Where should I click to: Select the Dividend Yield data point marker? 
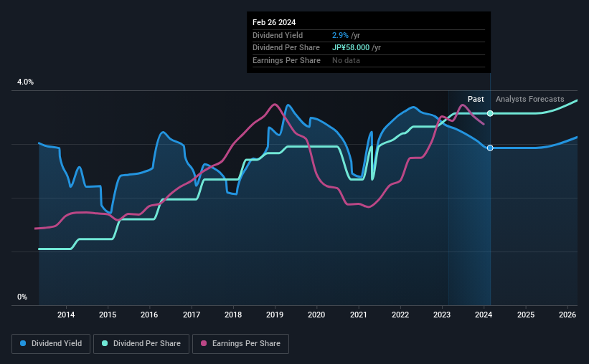[490, 148]
